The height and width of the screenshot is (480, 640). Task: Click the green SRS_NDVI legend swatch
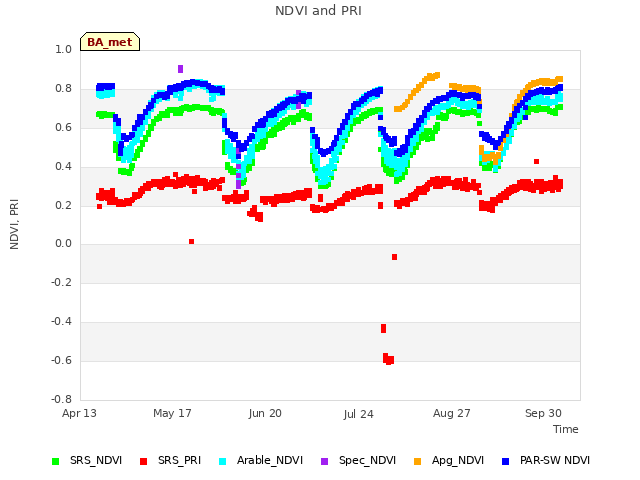[x=56, y=461]
